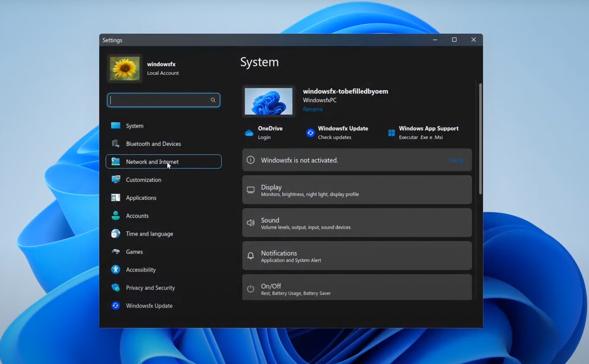The width and height of the screenshot is (589, 364).
Task: Select the Bluetooth and Devices icon
Action: click(115, 144)
